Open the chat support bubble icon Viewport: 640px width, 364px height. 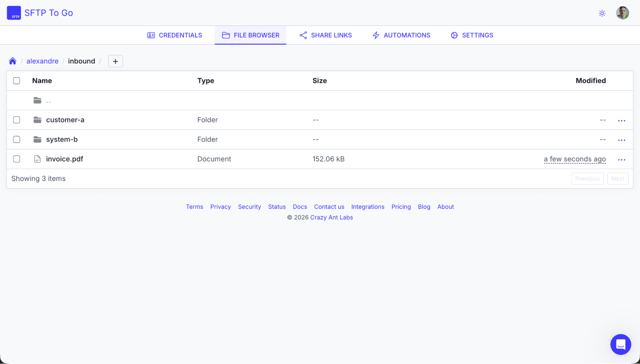pos(620,344)
